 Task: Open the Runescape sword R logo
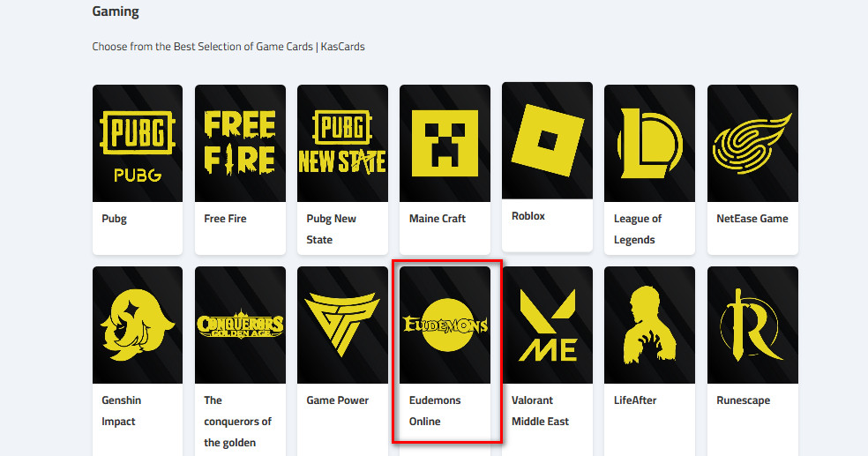(752, 325)
